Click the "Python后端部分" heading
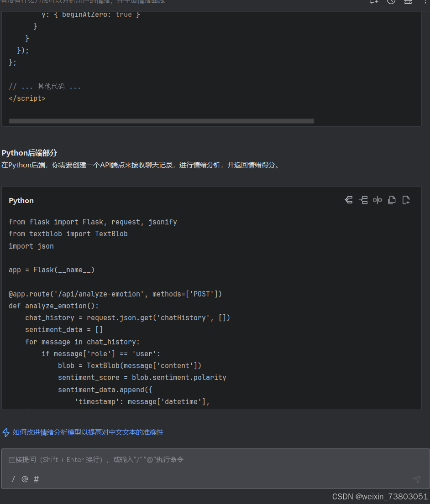This screenshot has height=504, width=430. 29,153
